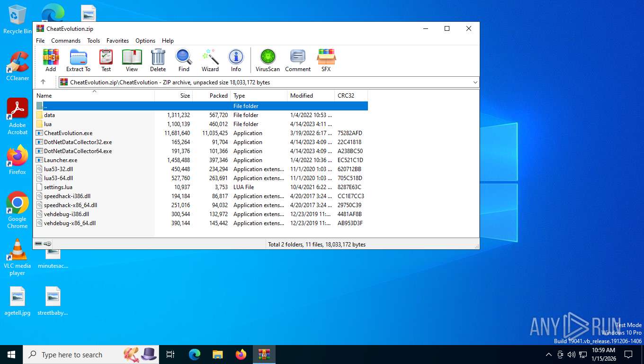
Task: Open the notification center icon
Action: pyautogui.click(x=628, y=355)
